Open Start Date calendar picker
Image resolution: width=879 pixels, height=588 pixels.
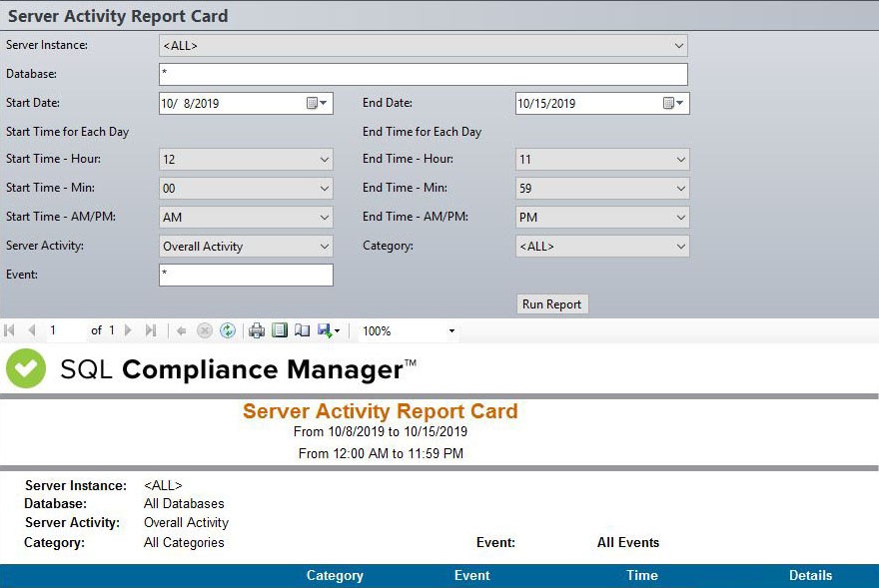317,103
